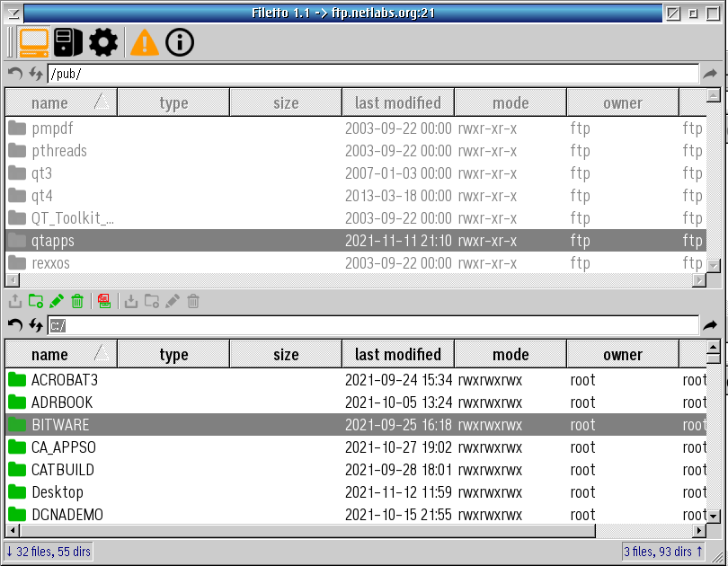Viewport: 728px width, 566px height.
Task: Select the qt4 folder in the remote list
Action: 42,196
